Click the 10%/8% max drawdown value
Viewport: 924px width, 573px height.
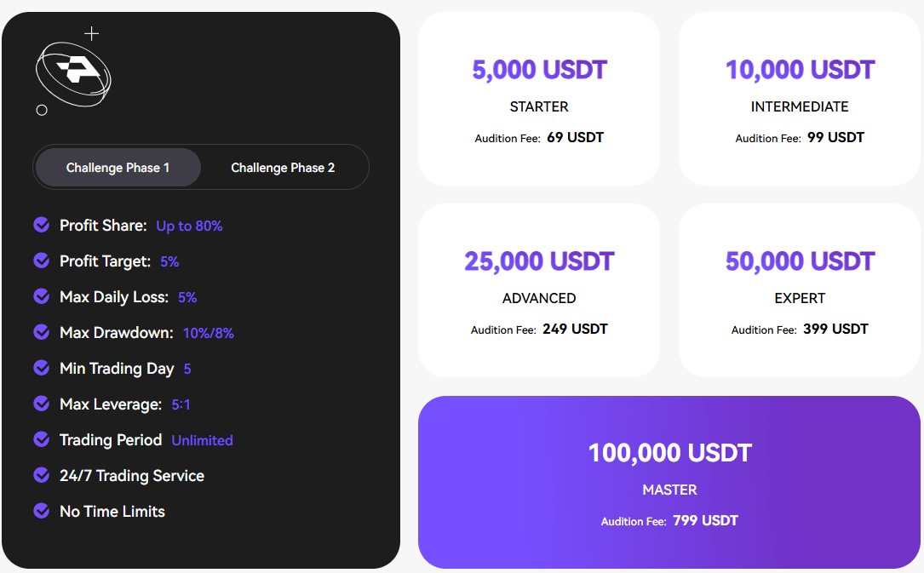pos(209,333)
